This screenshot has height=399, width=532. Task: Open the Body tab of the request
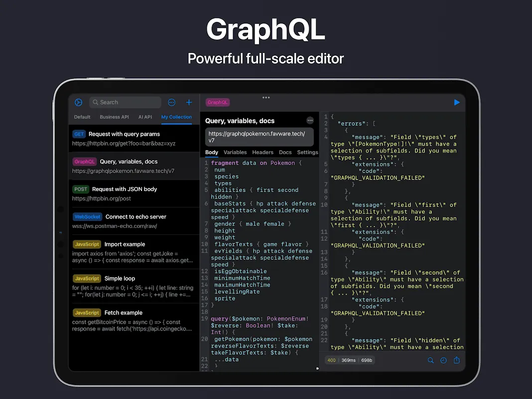tap(212, 152)
